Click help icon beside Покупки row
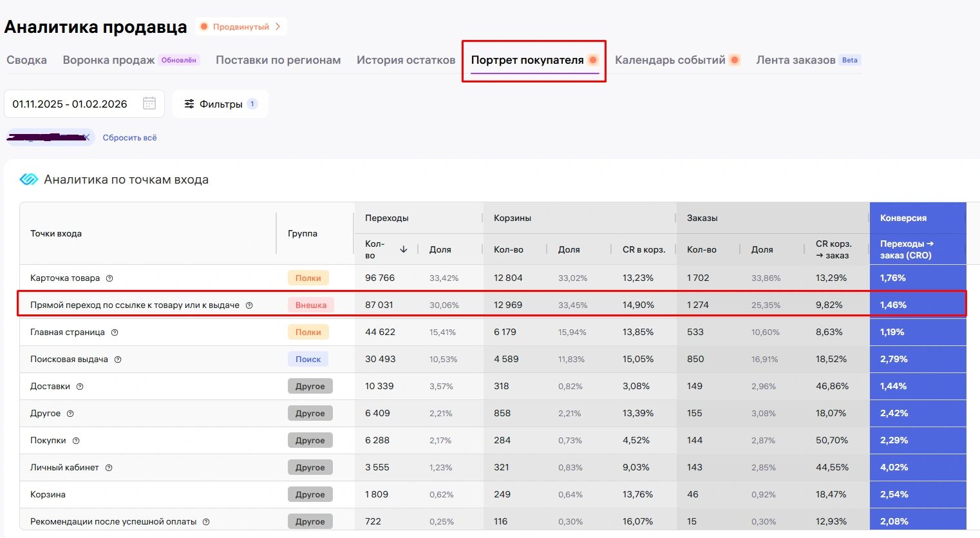Image resolution: width=980 pixels, height=538 pixels. point(76,441)
